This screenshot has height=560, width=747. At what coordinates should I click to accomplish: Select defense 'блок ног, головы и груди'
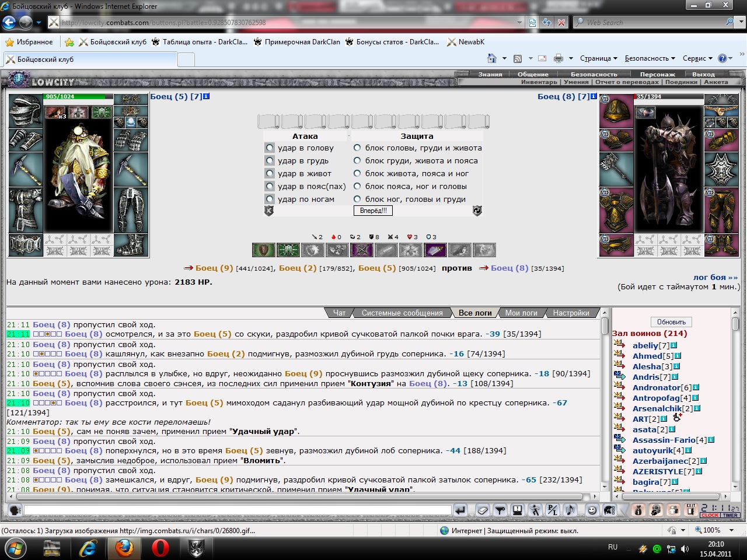pyautogui.click(x=357, y=199)
